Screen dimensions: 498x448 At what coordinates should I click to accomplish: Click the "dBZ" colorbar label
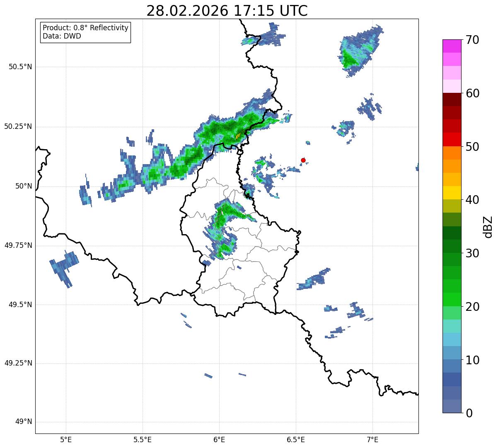[x=488, y=226]
